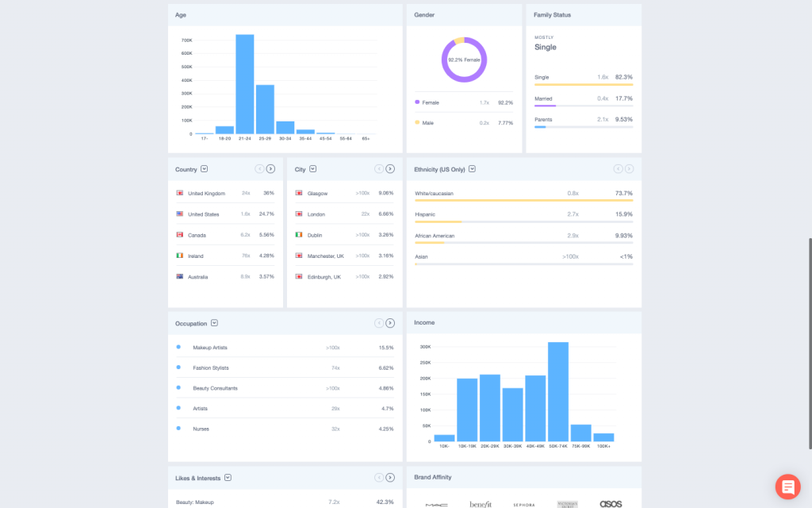The image size is (812, 508).
Task: Open the City dropdown menu
Action: [312, 169]
